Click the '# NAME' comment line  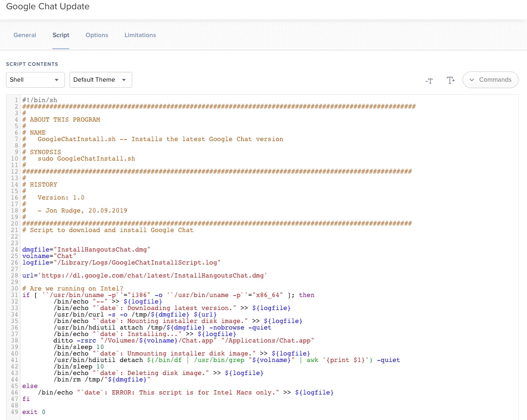tap(34, 132)
